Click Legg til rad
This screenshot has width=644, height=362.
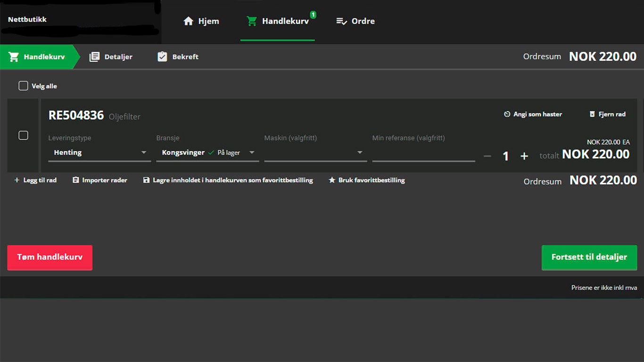click(35, 180)
